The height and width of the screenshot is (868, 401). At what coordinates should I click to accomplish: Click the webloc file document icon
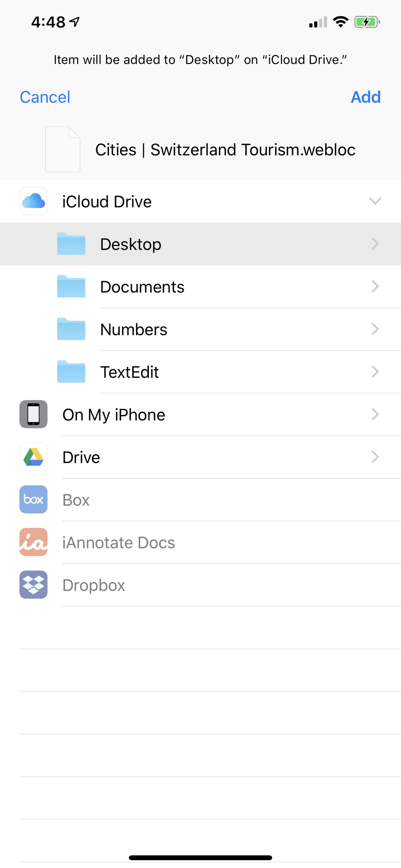click(63, 149)
